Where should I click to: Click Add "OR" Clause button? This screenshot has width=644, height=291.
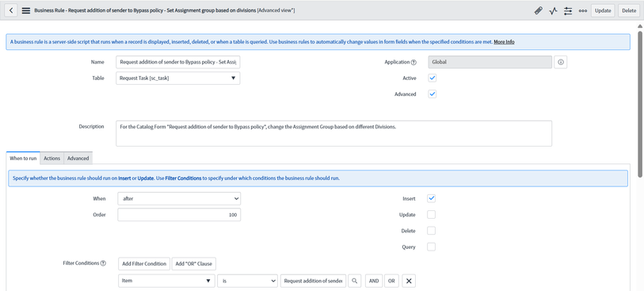coord(194,263)
